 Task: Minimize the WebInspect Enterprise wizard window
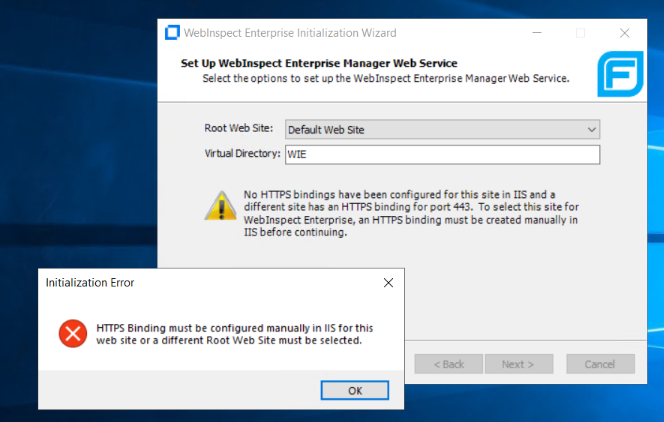point(537,33)
